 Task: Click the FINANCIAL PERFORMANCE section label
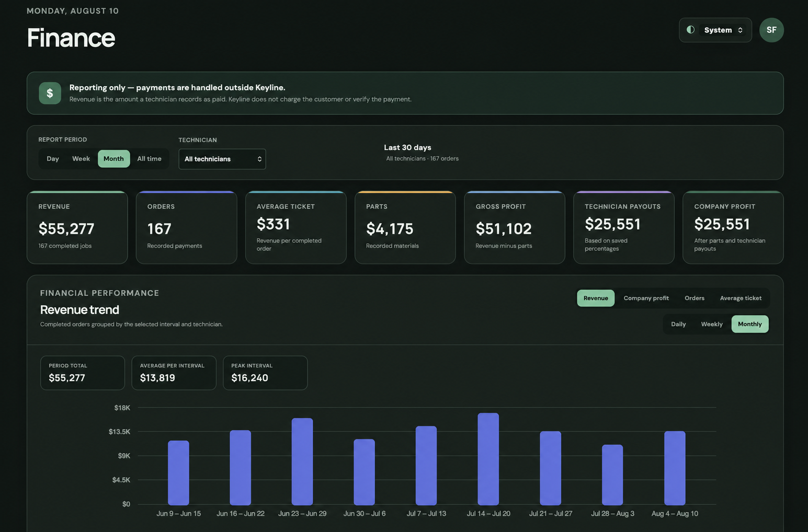click(99, 293)
